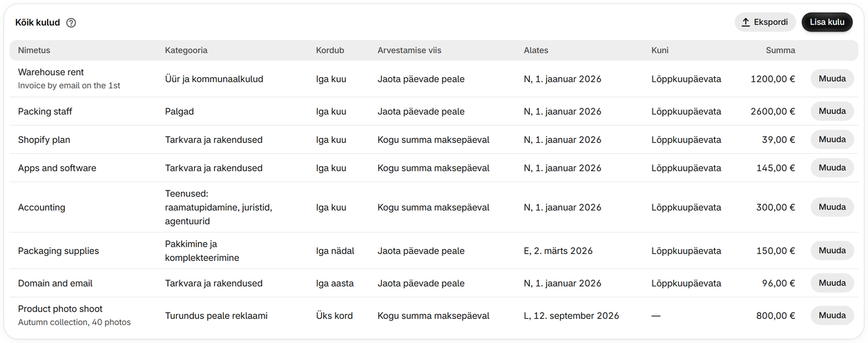Open Muuda for Domain and email
The image size is (868, 343).
(x=832, y=283)
